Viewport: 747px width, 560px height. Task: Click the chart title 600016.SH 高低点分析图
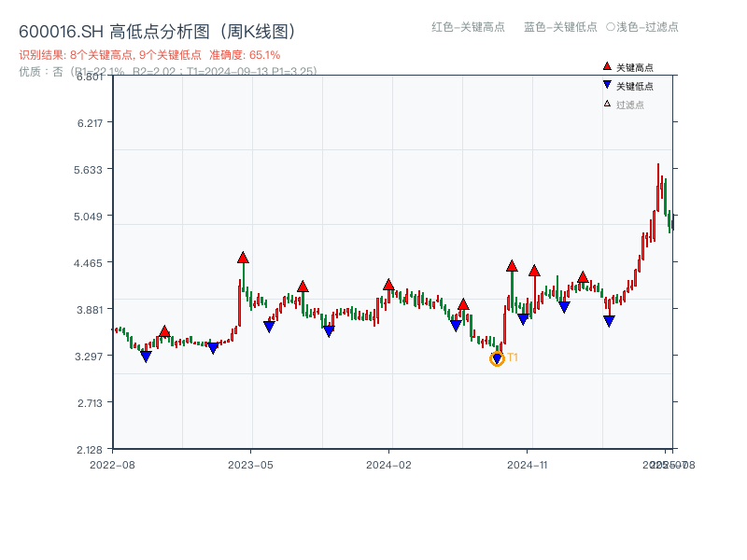[x=157, y=31]
